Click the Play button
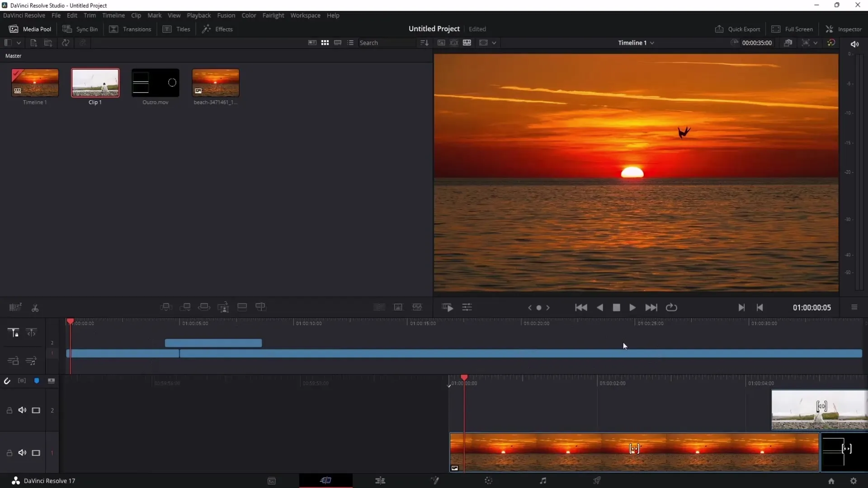The image size is (868, 488). click(x=632, y=308)
